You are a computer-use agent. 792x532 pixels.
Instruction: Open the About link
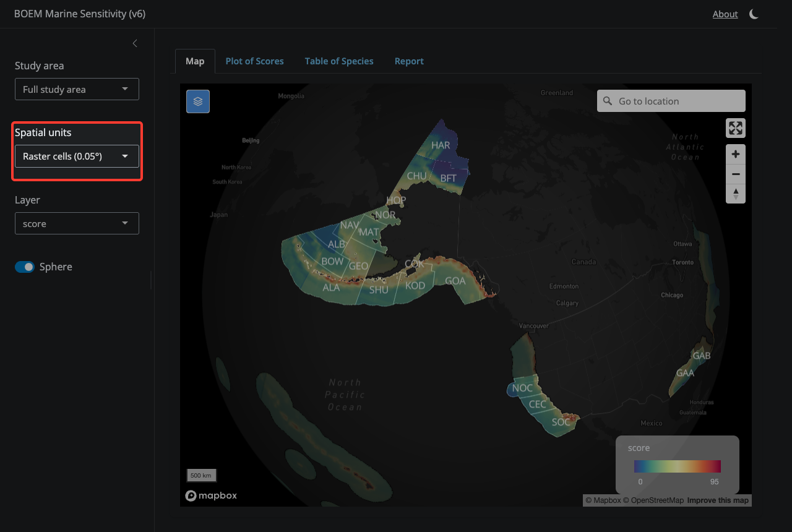725,14
